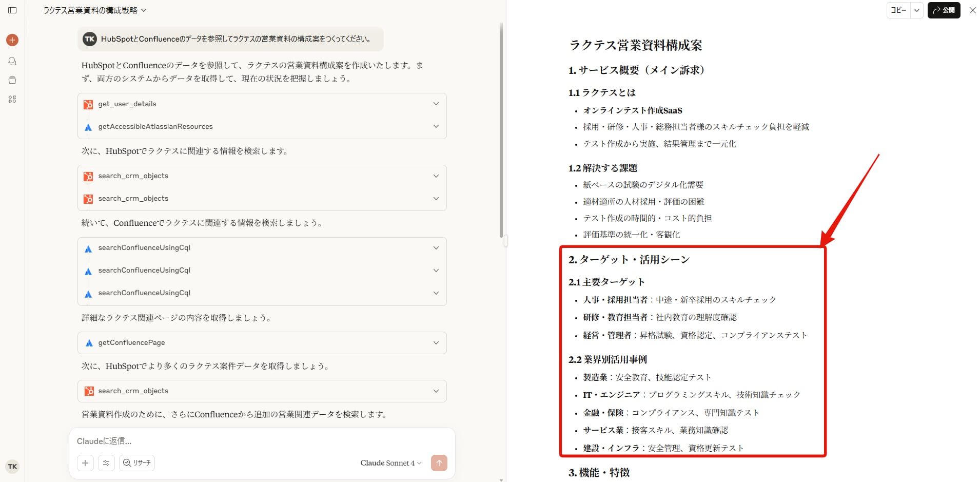Click the HubSpot icon beside get_user_details
The image size is (980, 482).
88,104
